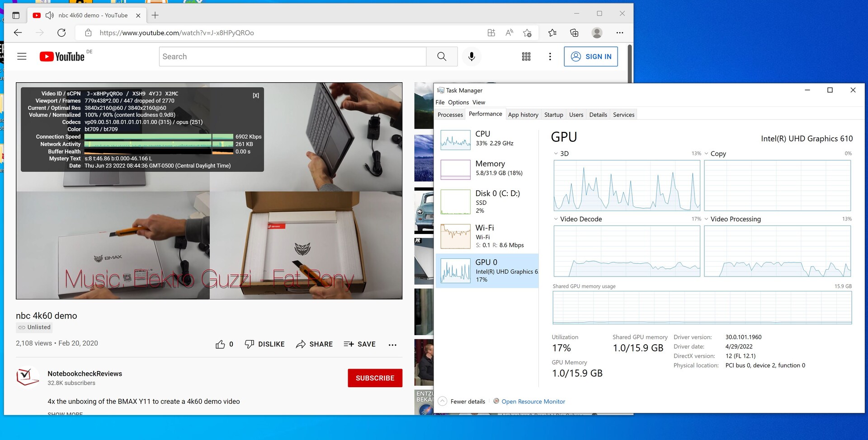
Task: Click the YouTube search magnifier button
Action: [x=442, y=56]
